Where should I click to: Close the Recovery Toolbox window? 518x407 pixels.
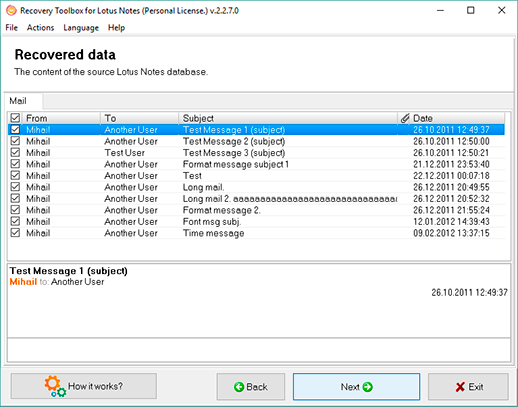[x=502, y=11]
